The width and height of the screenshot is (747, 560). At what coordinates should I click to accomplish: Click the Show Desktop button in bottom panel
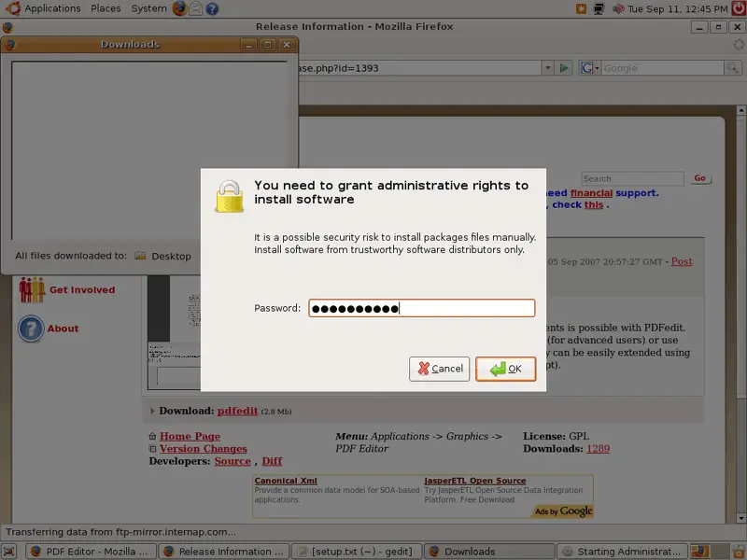(x=9, y=552)
